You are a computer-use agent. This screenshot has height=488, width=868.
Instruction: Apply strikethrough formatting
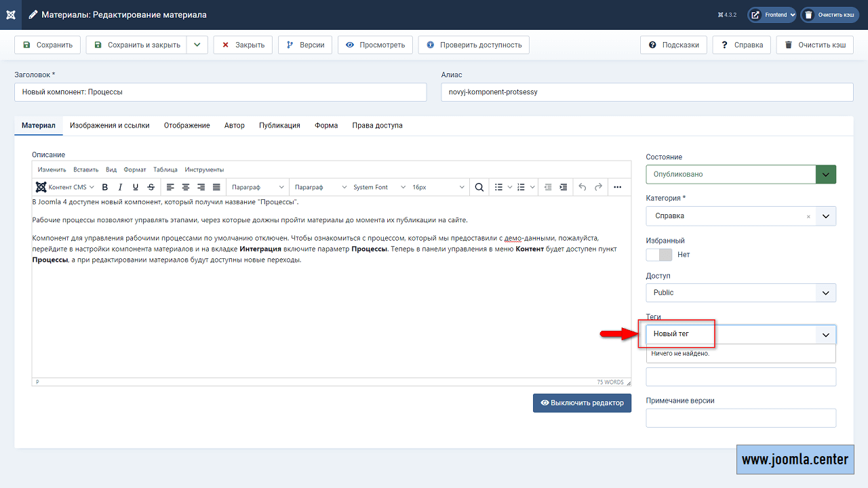[x=151, y=186]
